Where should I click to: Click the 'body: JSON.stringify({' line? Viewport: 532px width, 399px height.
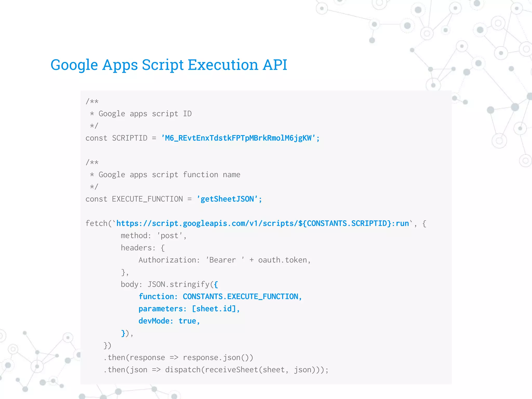point(169,284)
